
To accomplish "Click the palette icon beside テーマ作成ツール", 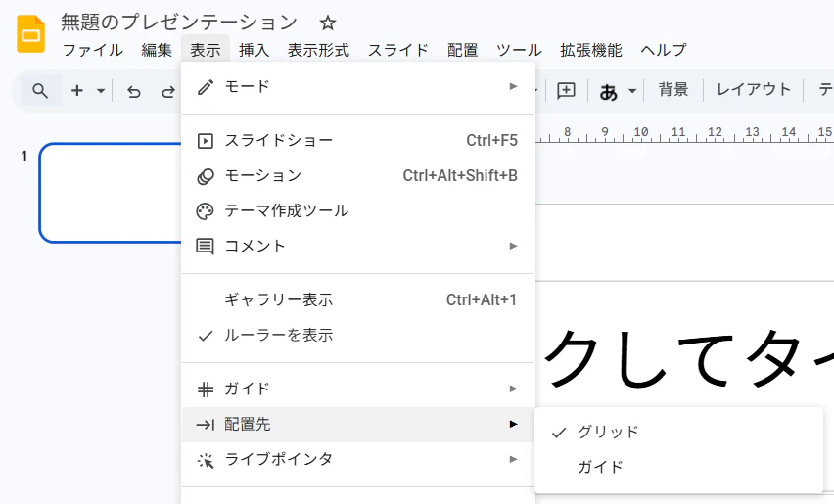I will coord(205,211).
